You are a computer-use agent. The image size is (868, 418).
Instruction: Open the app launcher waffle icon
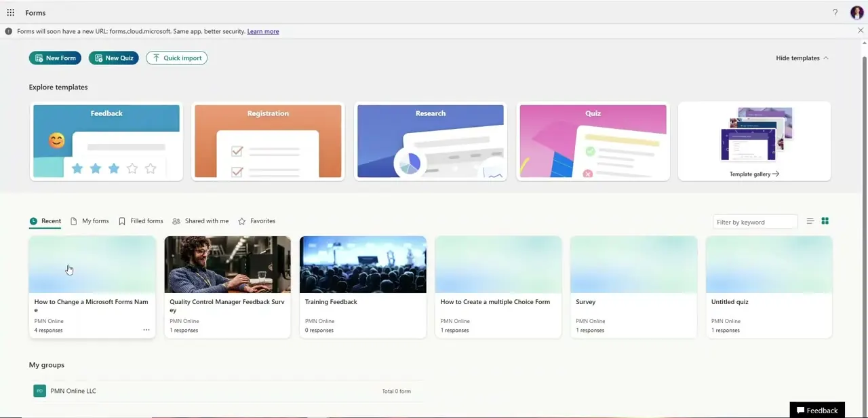pos(11,13)
